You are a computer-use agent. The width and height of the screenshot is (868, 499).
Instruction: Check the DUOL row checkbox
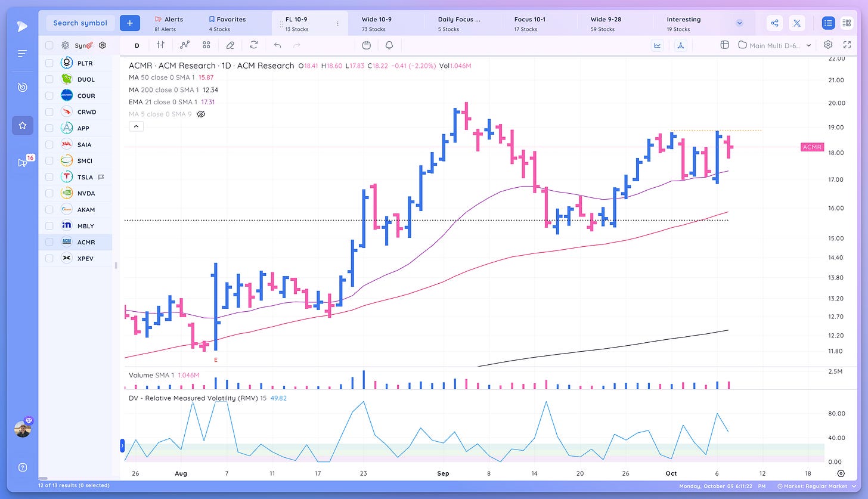(x=49, y=79)
